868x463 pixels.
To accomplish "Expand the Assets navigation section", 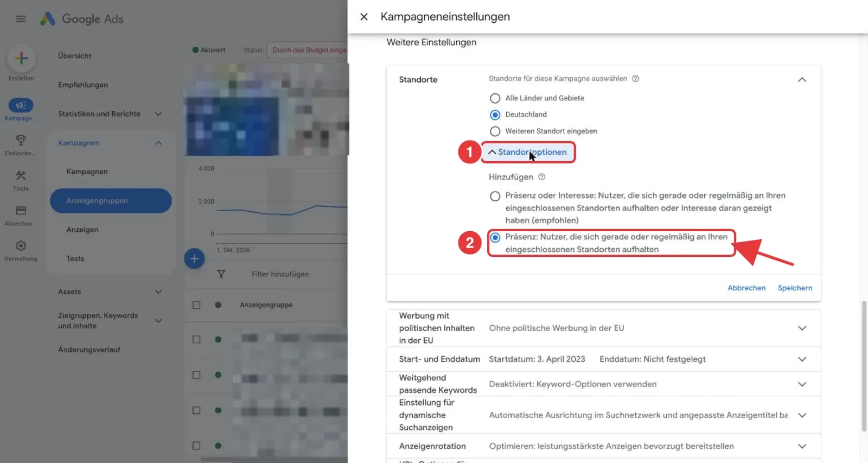I will click(158, 292).
